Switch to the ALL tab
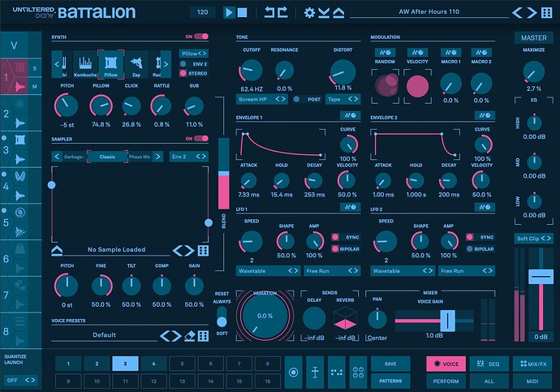 (489, 381)
